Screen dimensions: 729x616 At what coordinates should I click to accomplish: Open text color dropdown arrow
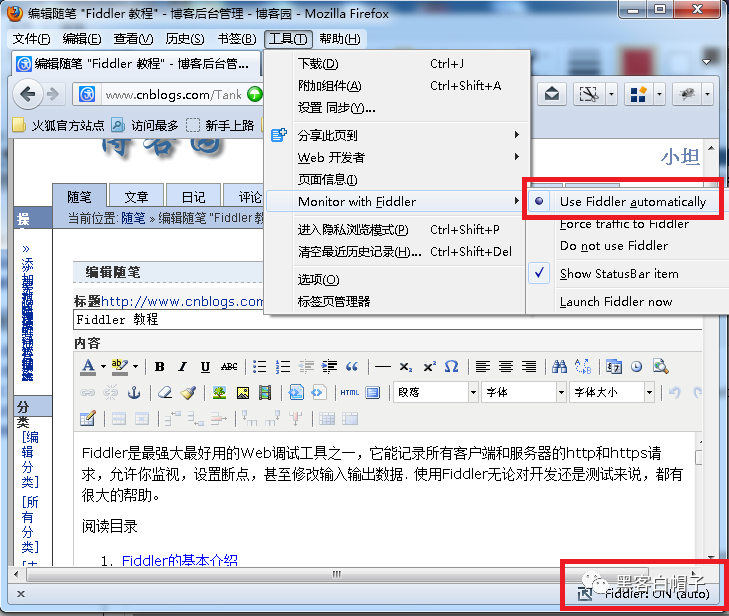click(103, 367)
